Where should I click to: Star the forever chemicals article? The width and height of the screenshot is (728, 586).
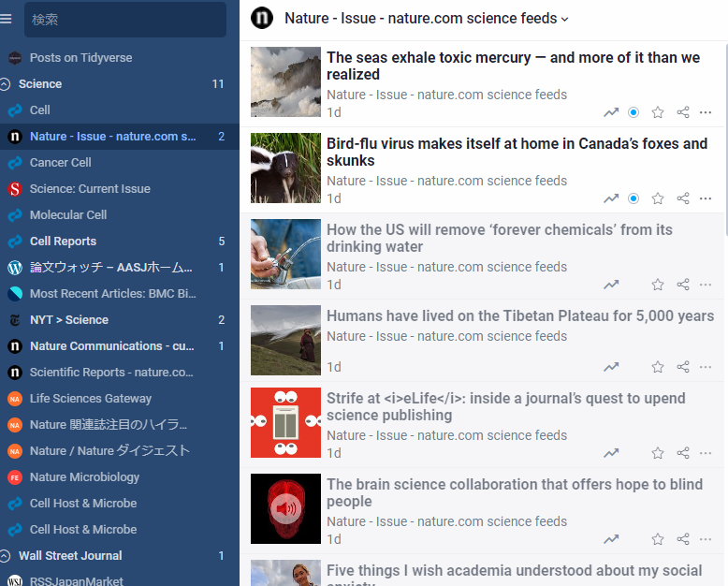pos(658,285)
